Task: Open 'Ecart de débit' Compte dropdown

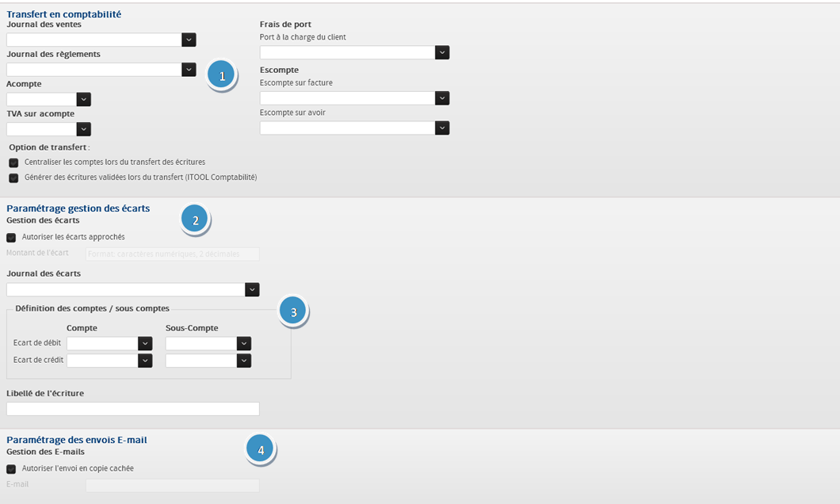Action: pos(145,343)
